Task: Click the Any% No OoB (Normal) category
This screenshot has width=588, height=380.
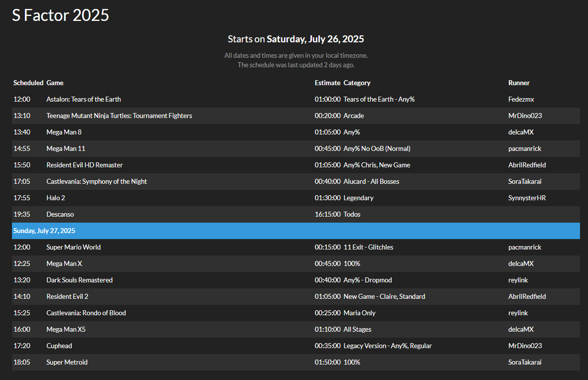Action: pyautogui.click(x=377, y=149)
